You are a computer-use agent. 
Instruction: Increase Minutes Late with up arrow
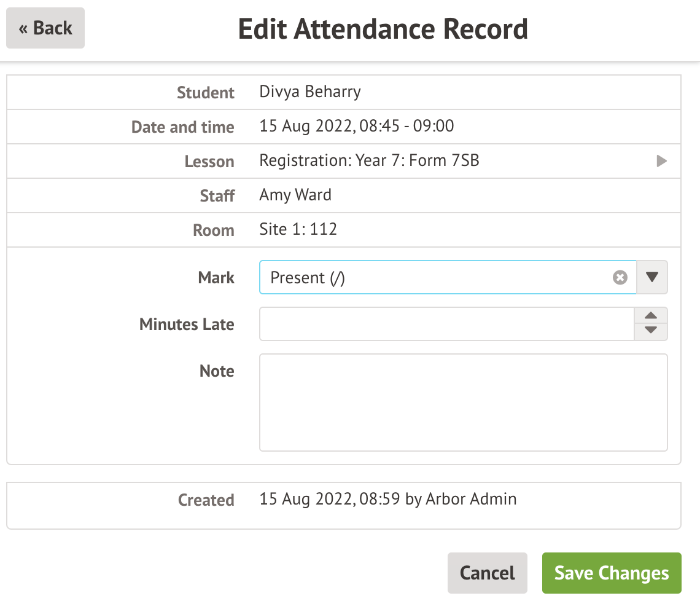[x=651, y=316]
